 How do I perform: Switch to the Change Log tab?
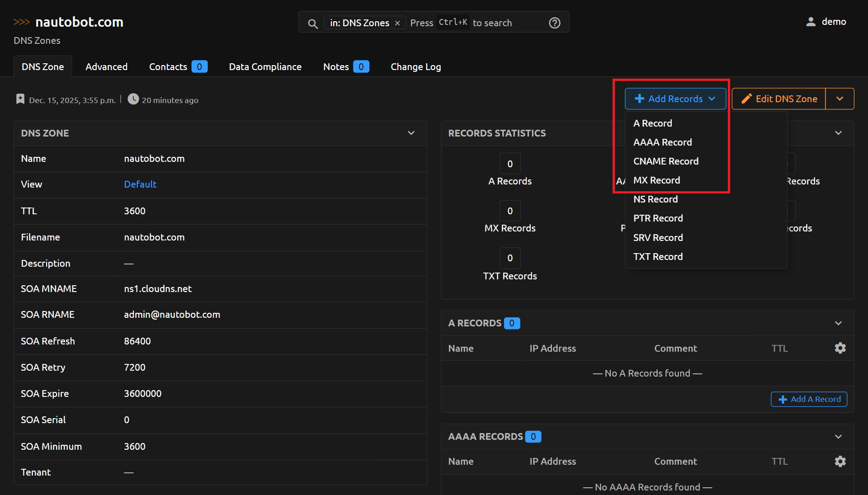(415, 67)
